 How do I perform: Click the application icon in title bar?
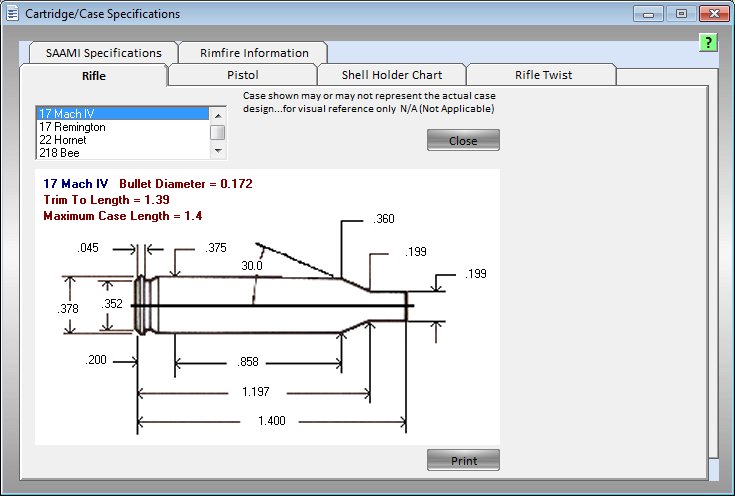click(13, 14)
